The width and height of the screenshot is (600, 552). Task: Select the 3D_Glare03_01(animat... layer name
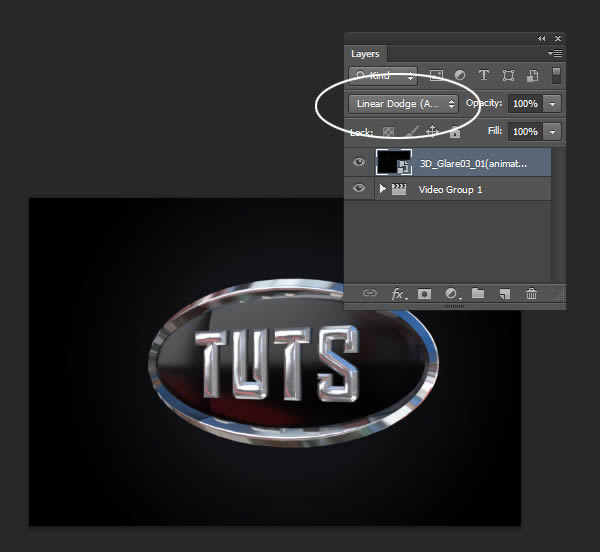pyautogui.click(x=473, y=164)
